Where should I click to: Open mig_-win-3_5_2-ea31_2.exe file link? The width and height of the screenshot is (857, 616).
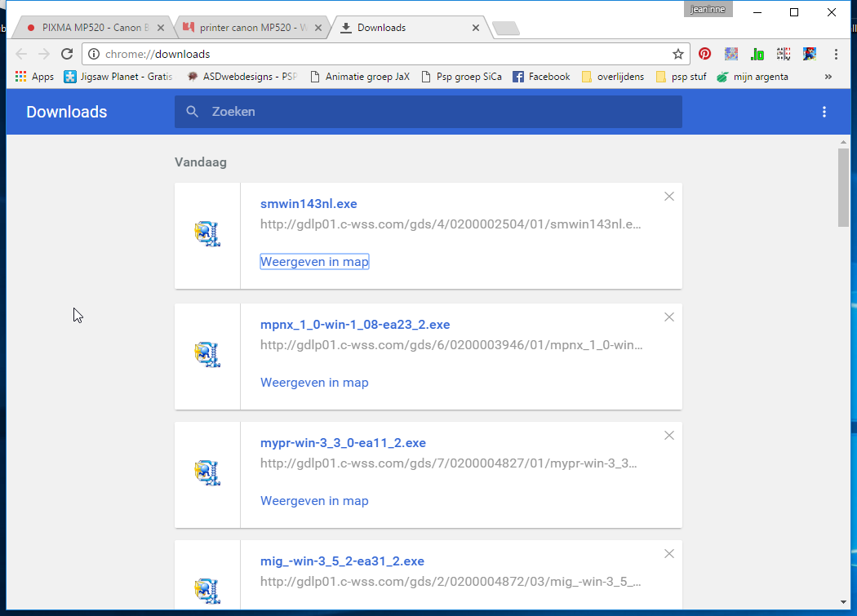342,561
